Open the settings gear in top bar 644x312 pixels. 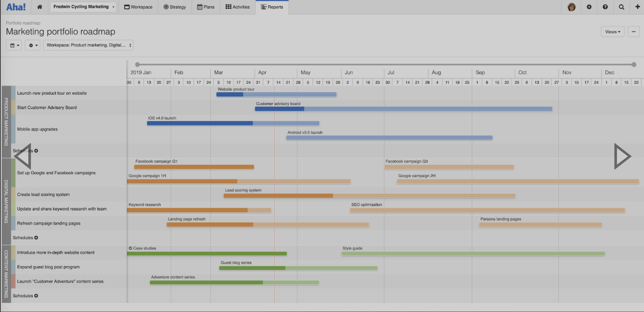tap(589, 7)
